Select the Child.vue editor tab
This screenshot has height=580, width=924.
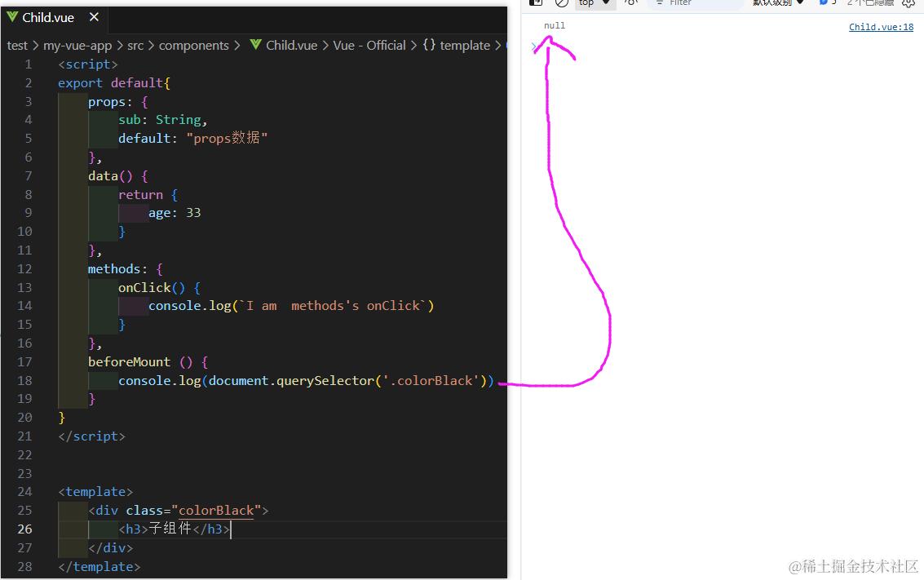pyautogui.click(x=54, y=18)
